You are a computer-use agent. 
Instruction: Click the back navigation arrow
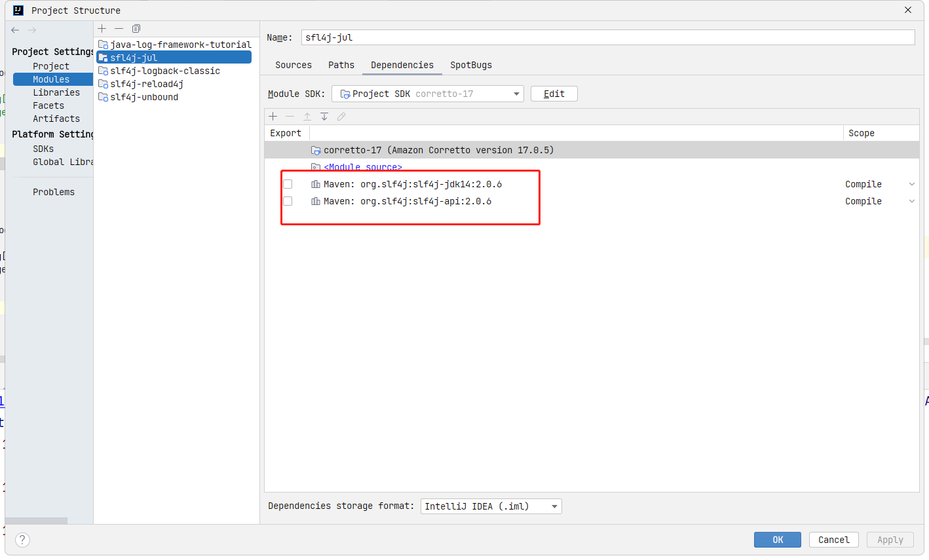pyautogui.click(x=15, y=30)
